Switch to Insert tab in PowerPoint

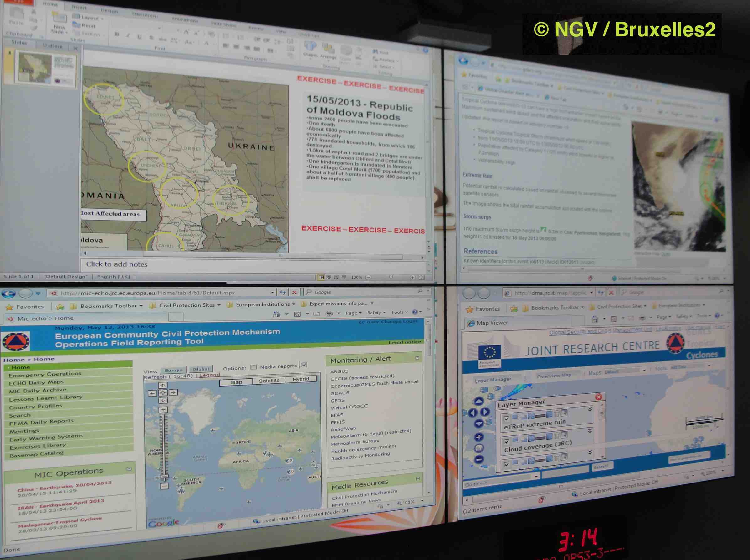point(80,7)
